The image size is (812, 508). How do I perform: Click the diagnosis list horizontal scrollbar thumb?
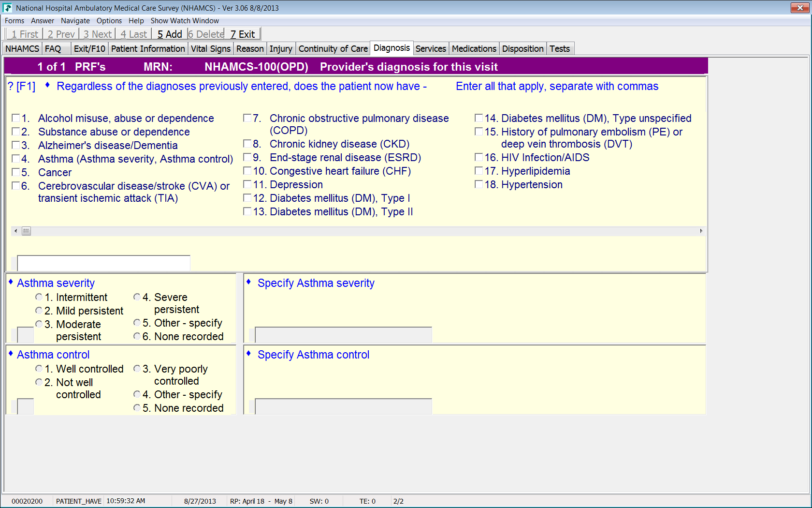coord(26,231)
